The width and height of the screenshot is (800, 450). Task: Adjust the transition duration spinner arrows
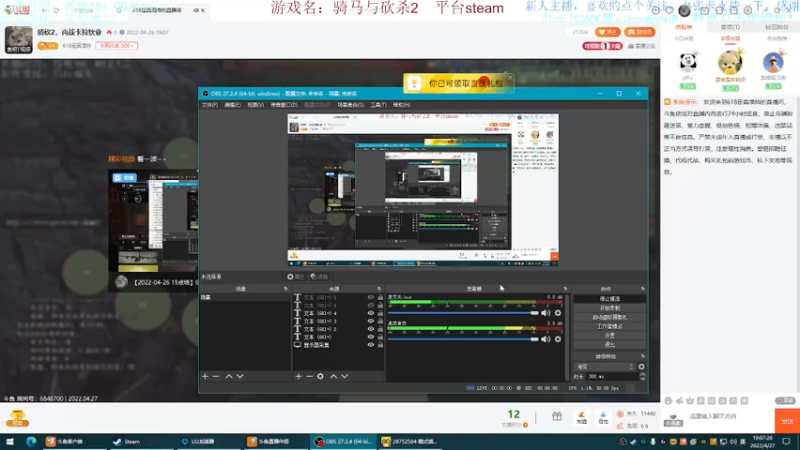642,377
